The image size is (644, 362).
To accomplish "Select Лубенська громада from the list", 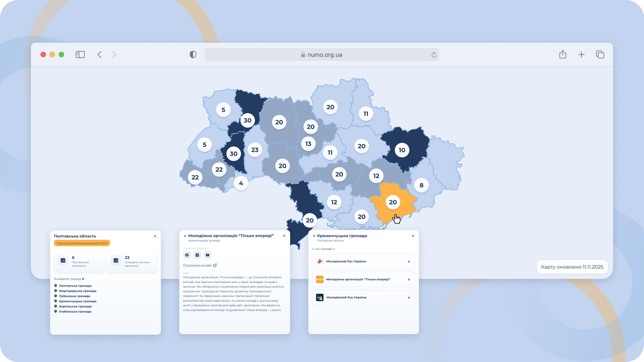I will point(74,296).
